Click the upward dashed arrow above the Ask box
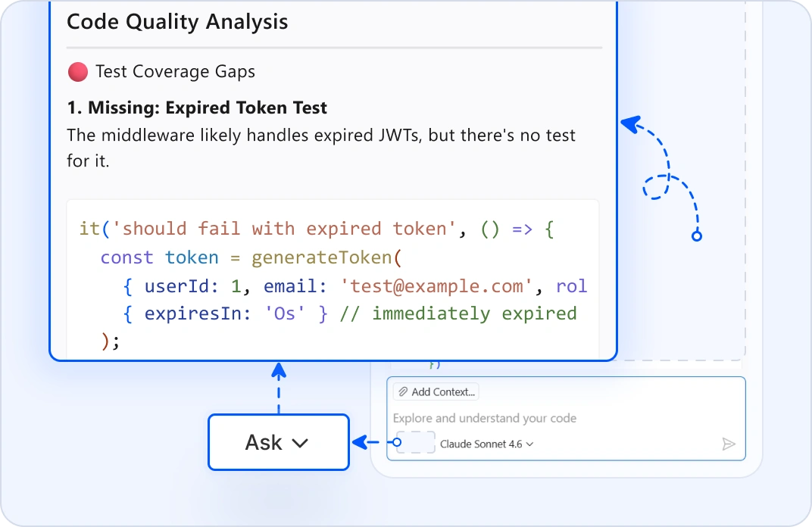Screen dimensions: 812x527 point(279,387)
